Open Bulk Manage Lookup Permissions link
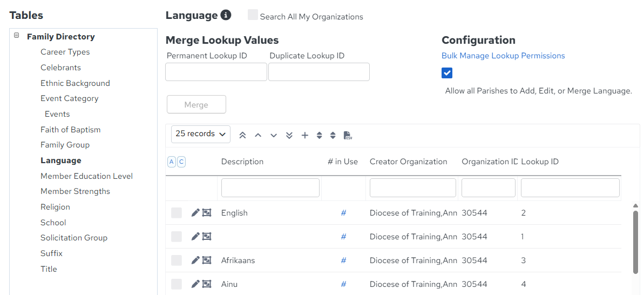The height and width of the screenshot is (295, 644). (x=503, y=56)
